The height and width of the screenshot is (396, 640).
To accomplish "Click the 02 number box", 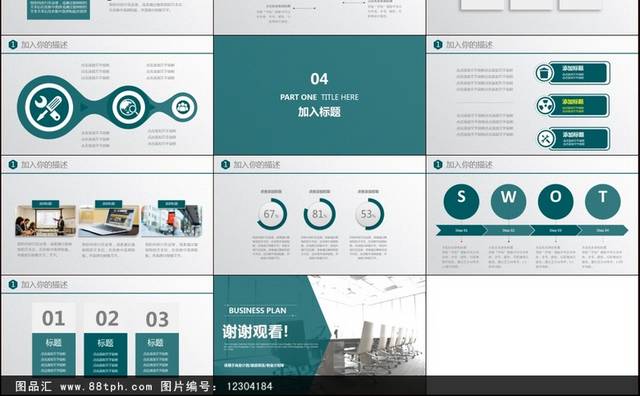I will pos(106,318).
